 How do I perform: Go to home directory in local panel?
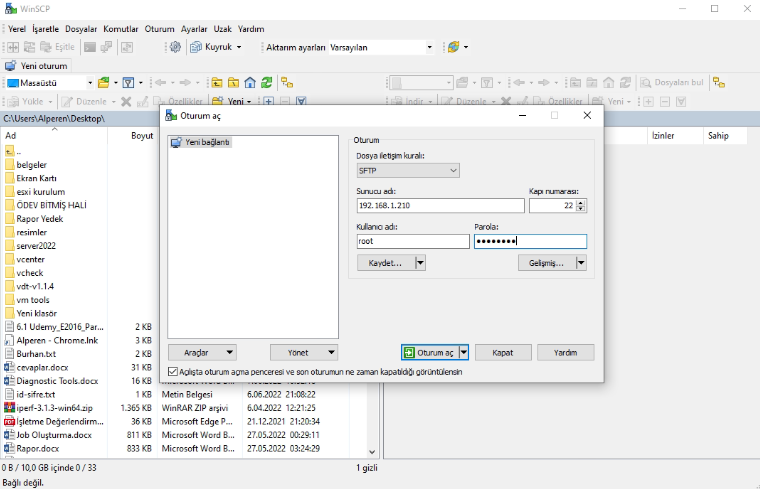tap(250, 83)
